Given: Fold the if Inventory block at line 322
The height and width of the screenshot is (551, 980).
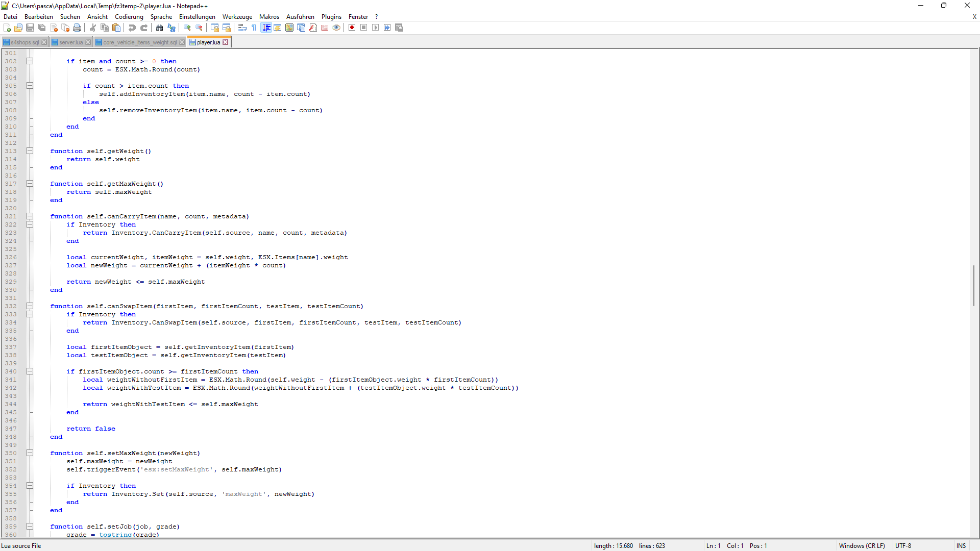Looking at the screenshot, I should pyautogui.click(x=30, y=224).
